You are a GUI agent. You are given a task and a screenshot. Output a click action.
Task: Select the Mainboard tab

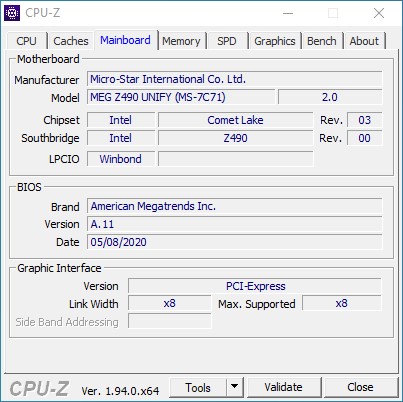125,40
